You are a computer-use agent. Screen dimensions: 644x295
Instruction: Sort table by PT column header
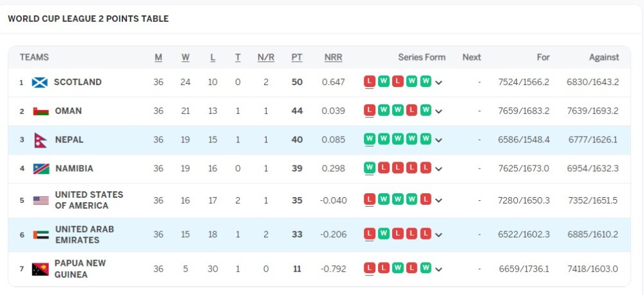tap(297, 57)
